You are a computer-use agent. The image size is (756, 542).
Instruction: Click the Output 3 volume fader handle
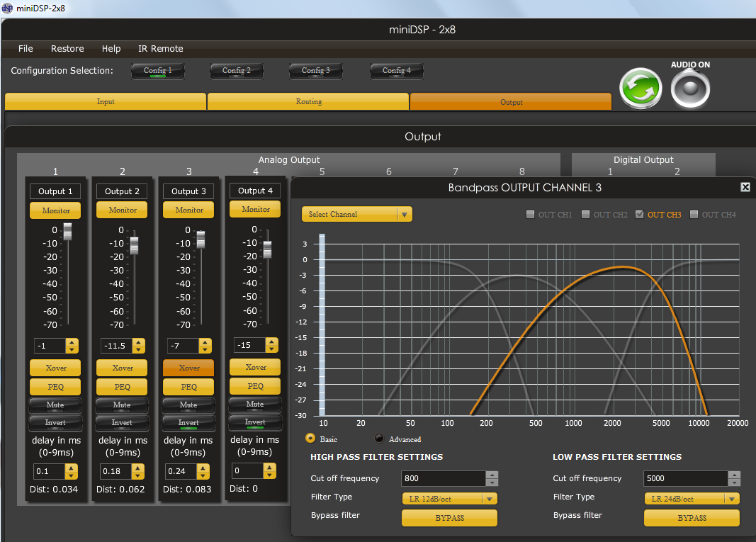pos(201,239)
